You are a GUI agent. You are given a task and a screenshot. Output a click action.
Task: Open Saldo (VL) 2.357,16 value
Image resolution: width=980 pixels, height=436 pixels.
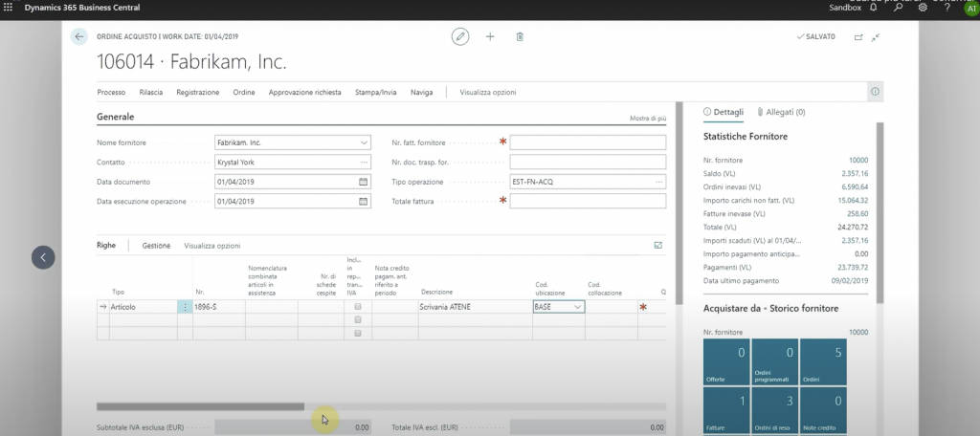click(x=855, y=173)
